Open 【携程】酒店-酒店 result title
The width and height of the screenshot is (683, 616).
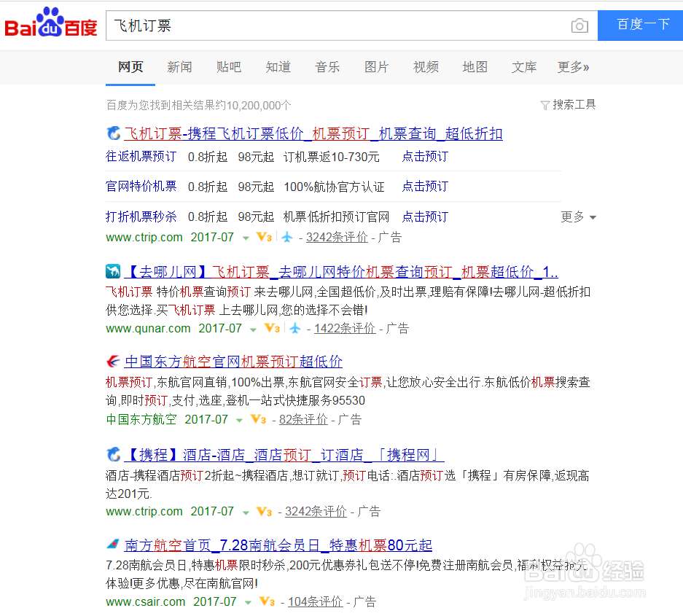point(284,455)
